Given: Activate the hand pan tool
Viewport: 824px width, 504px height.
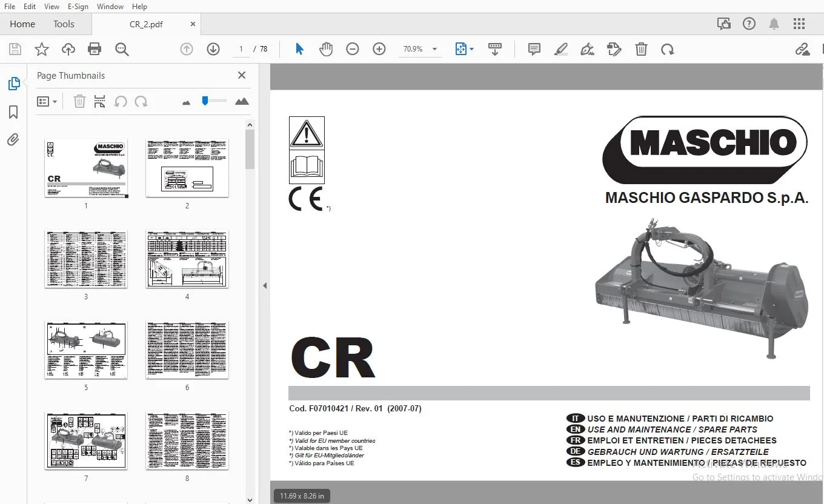Looking at the screenshot, I should pyautogui.click(x=326, y=49).
